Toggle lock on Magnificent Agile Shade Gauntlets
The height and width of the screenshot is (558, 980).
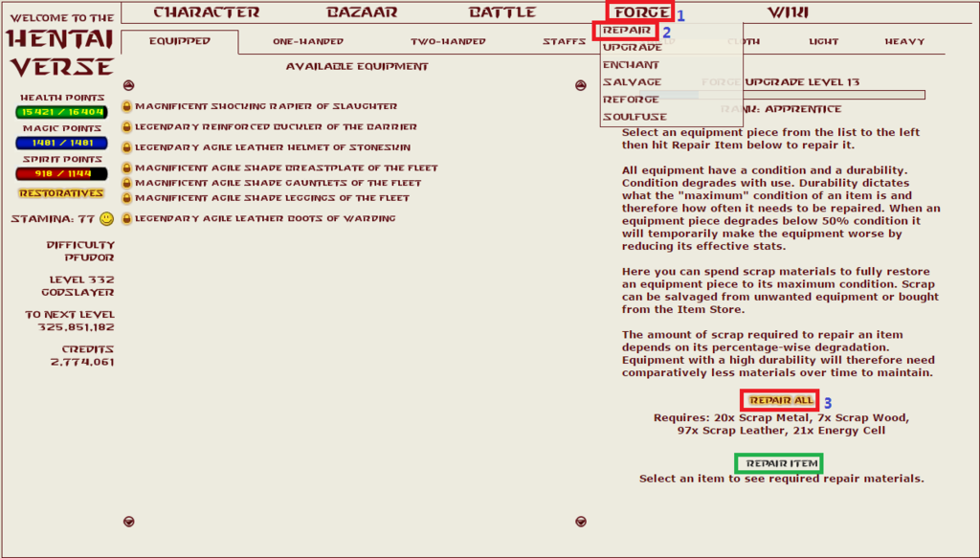126,183
